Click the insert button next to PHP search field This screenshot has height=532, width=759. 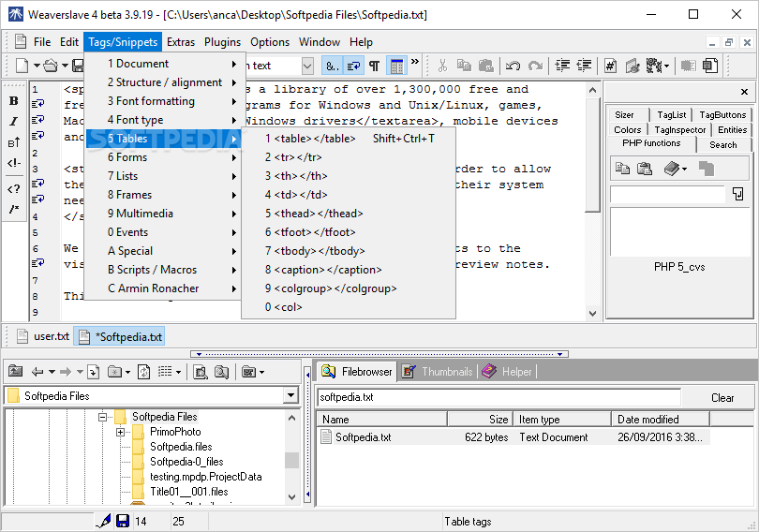pos(737,194)
